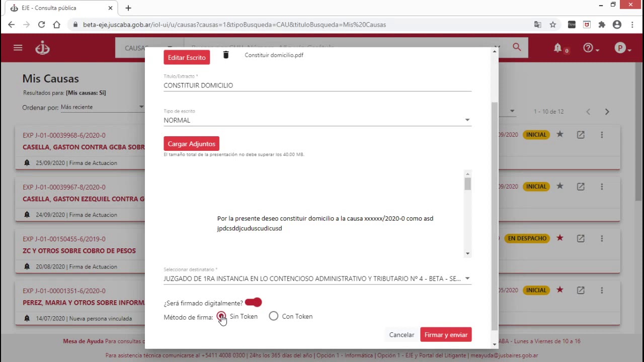Screen dimensions: 644x362
Task: Open the hamburger navigation menu
Action: (x=18, y=48)
